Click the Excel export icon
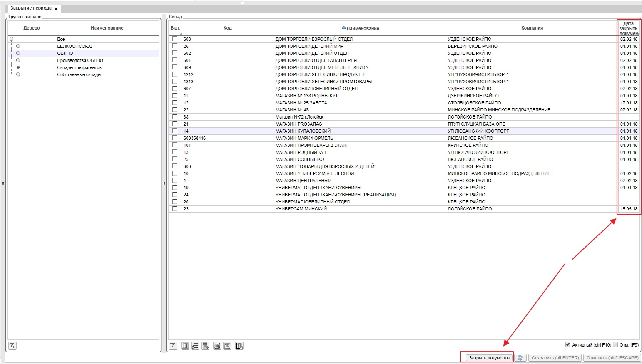The width and height of the screenshot is (642, 364). click(x=227, y=346)
